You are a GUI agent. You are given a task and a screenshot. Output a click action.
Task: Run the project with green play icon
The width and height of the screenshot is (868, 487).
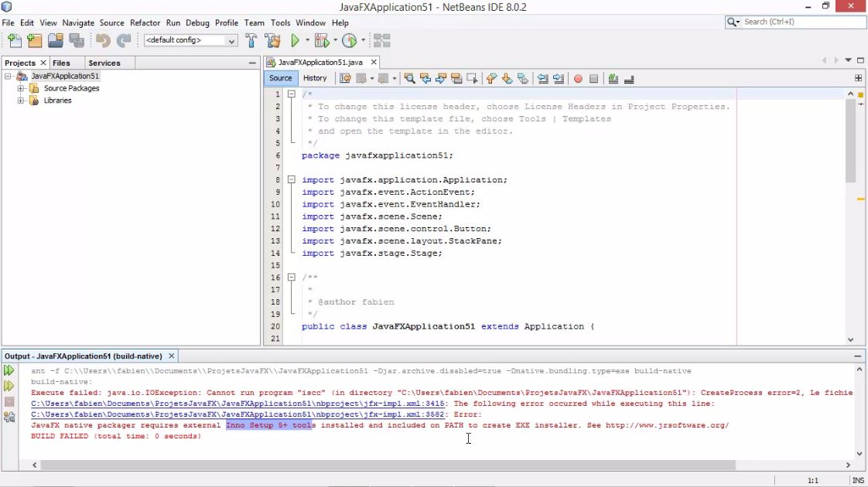coord(295,41)
